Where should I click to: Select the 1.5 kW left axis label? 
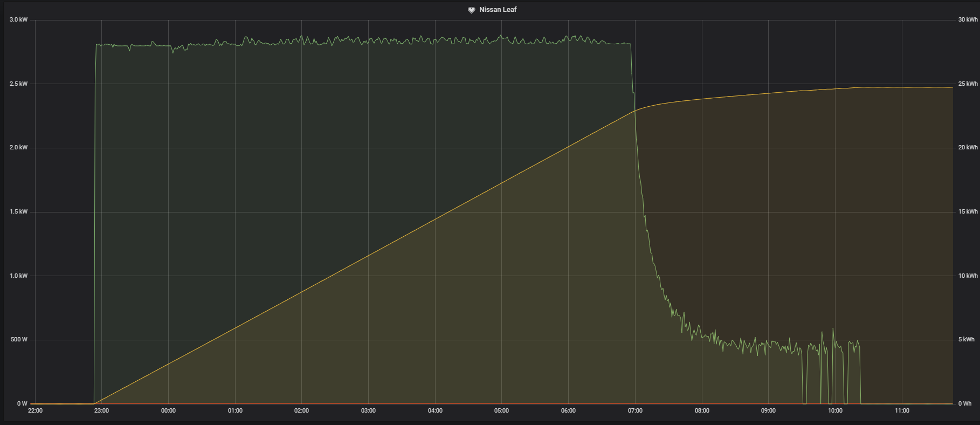pyautogui.click(x=18, y=212)
